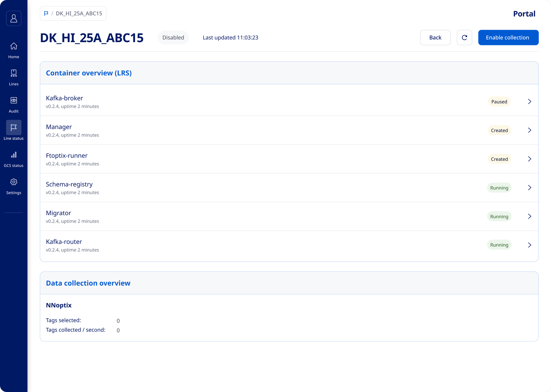Click the Last updated 11:03:23 timestamp
Image resolution: width=551 pixels, height=392 pixels.
230,37
